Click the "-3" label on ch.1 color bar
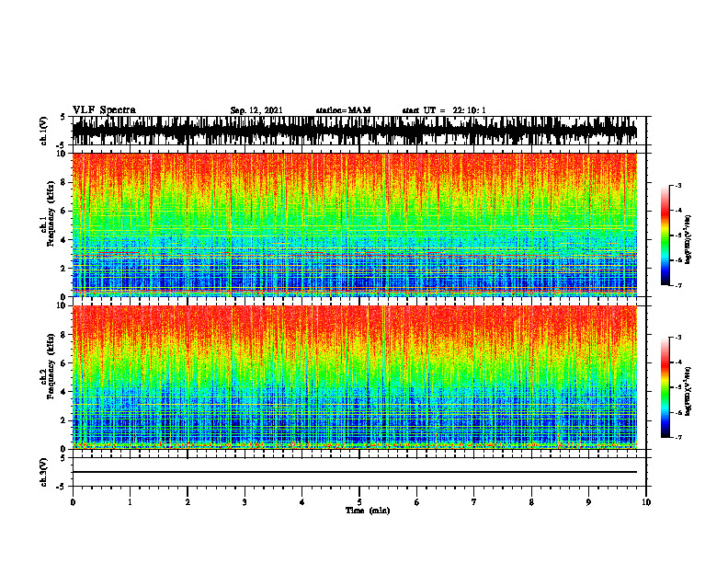 pyautogui.click(x=678, y=185)
